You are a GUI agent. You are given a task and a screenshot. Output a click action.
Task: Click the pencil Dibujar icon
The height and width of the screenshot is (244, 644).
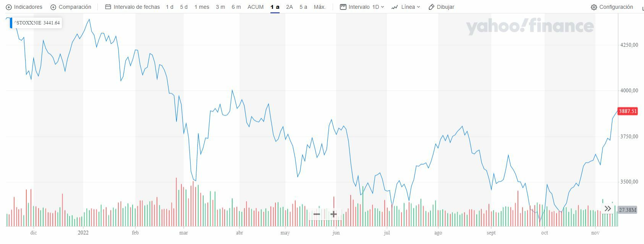point(432,7)
